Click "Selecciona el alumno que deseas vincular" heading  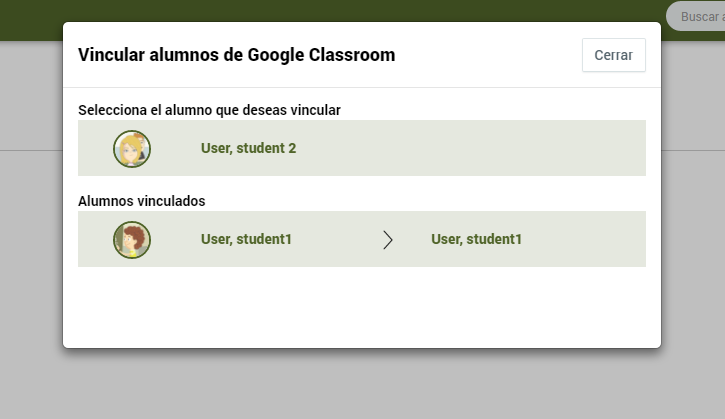click(209, 110)
